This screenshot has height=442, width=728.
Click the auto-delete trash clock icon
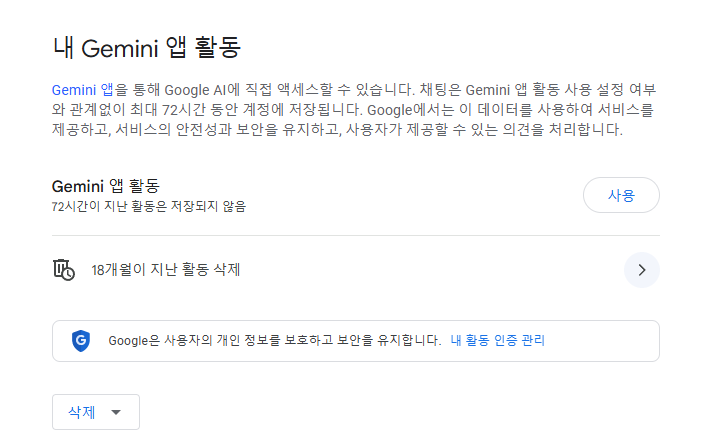tap(64, 270)
